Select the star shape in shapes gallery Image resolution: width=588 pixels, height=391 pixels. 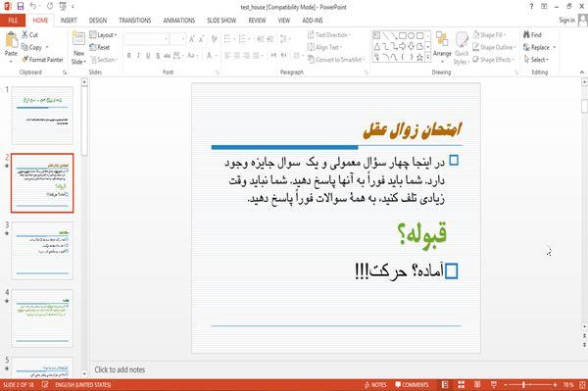tap(419, 58)
